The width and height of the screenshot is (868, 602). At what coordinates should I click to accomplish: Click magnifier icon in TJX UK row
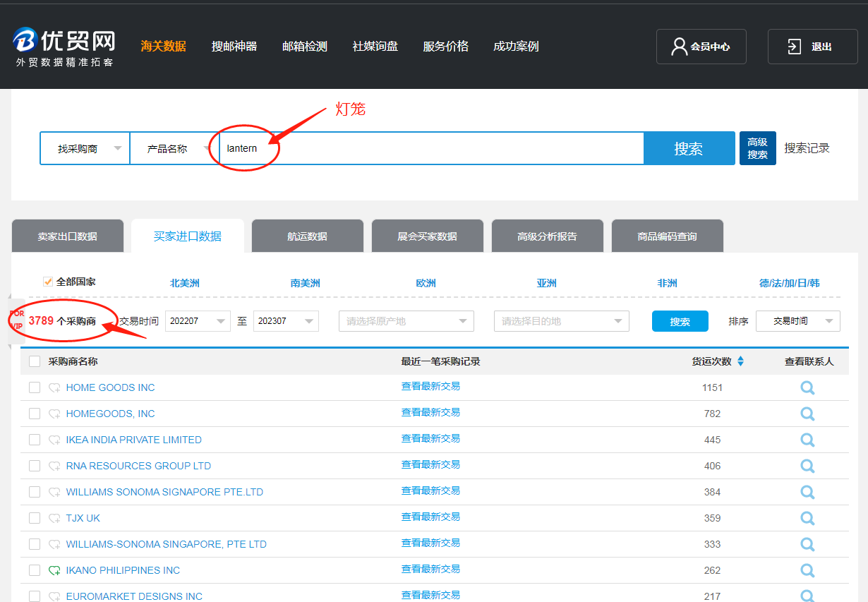[x=807, y=518]
